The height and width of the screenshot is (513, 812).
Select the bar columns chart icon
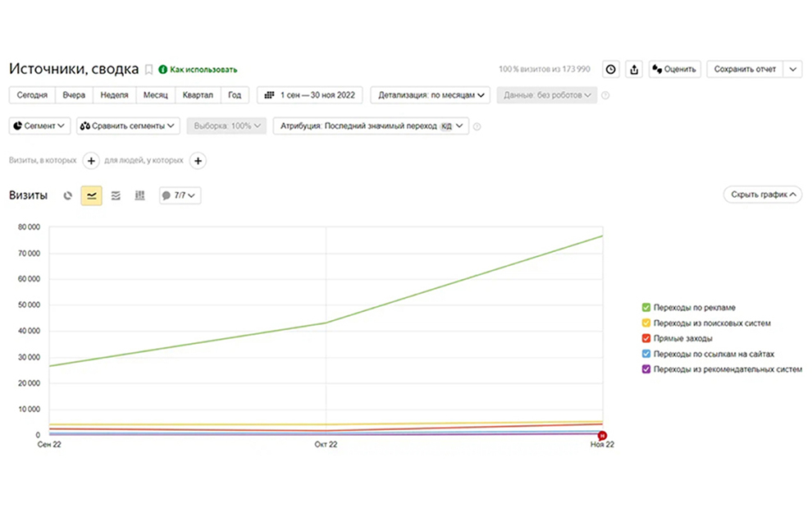tap(139, 195)
